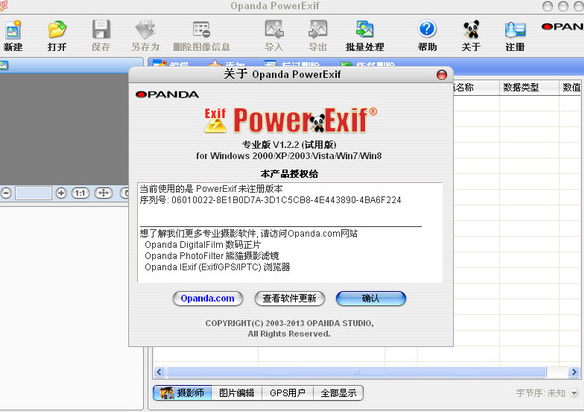
Task: Open the 字节序 dropdown arrow
Action: pos(574,393)
